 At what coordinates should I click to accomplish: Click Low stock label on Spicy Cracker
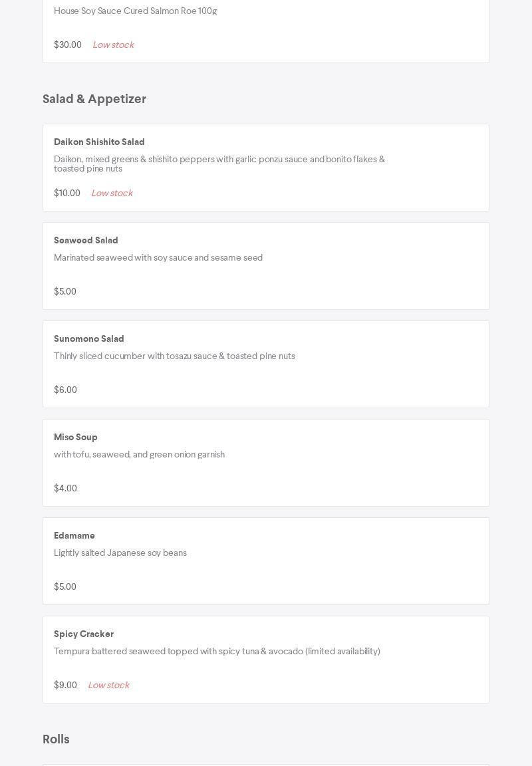tap(108, 685)
